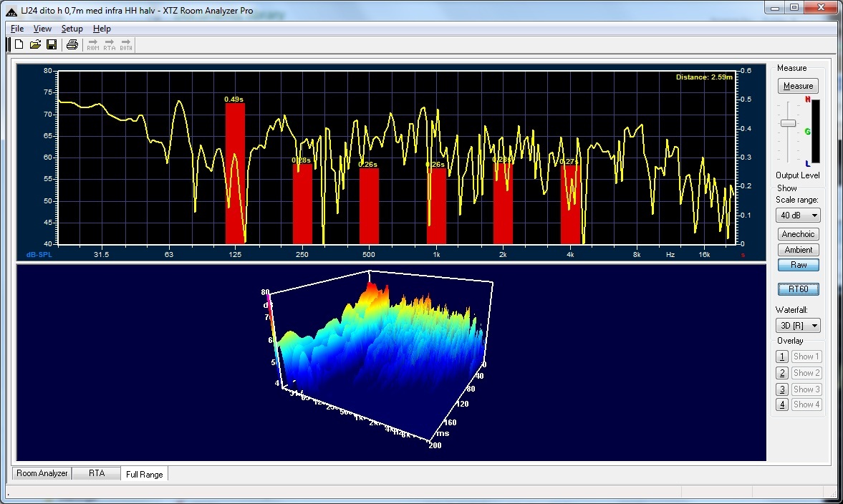
Task: Adjust the Output Level slider handle
Action: pyautogui.click(x=788, y=124)
